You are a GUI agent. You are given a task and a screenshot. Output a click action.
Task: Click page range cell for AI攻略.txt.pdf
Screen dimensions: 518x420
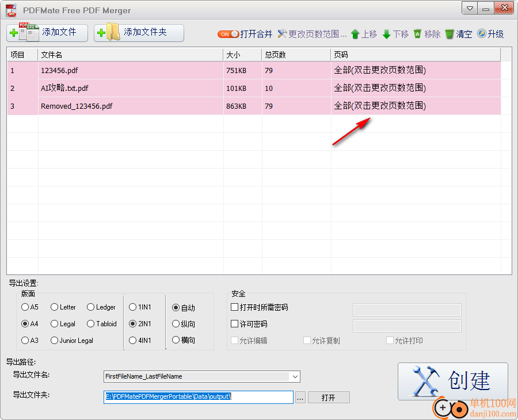click(416, 88)
